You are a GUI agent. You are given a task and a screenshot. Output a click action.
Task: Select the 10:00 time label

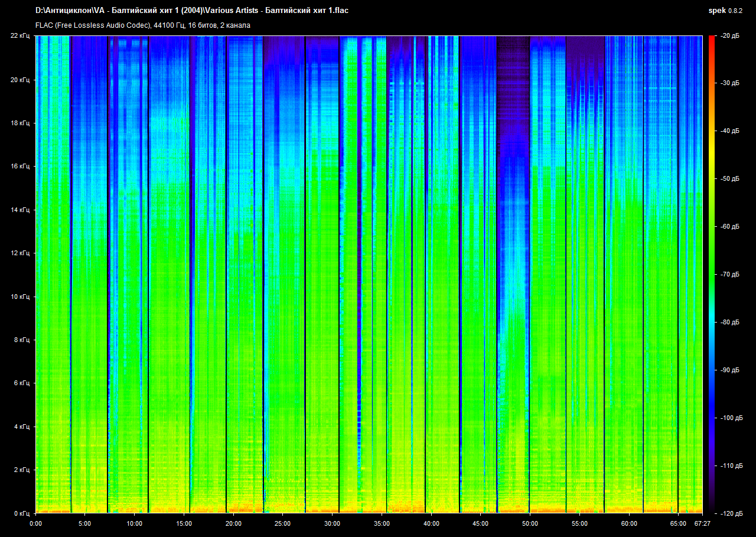tap(134, 523)
